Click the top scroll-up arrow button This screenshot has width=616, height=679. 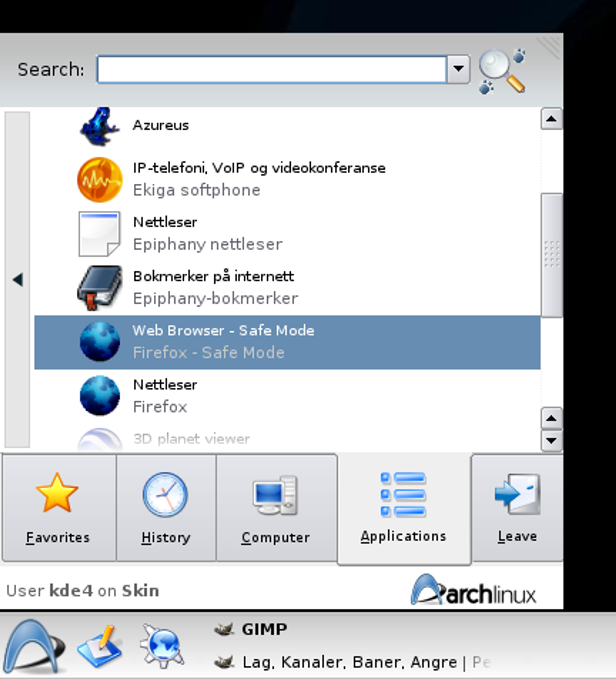point(551,119)
